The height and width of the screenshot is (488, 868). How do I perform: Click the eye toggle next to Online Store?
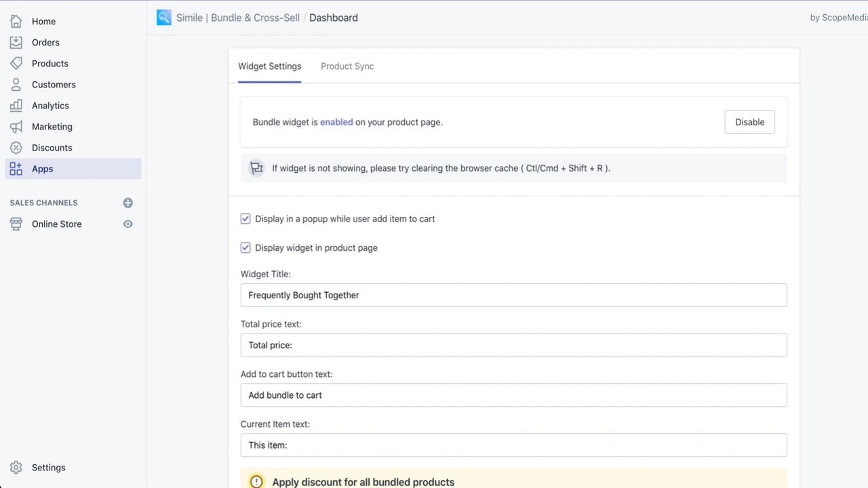pyautogui.click(x=128, y=224)
